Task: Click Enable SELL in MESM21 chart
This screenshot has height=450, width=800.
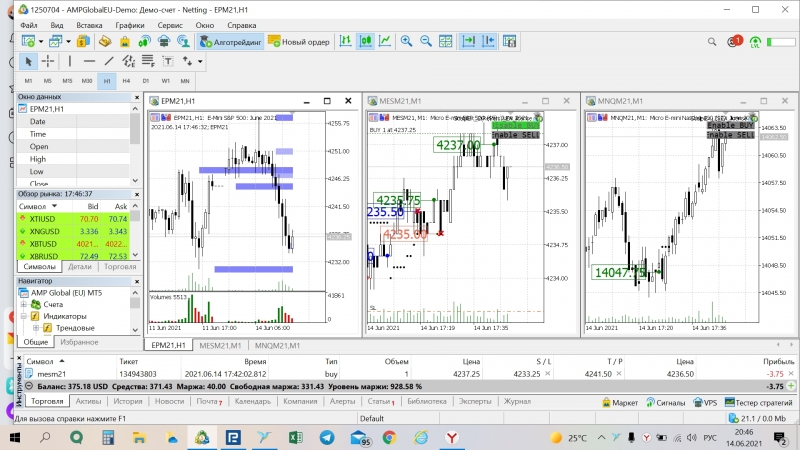Action: pos(515,135)
